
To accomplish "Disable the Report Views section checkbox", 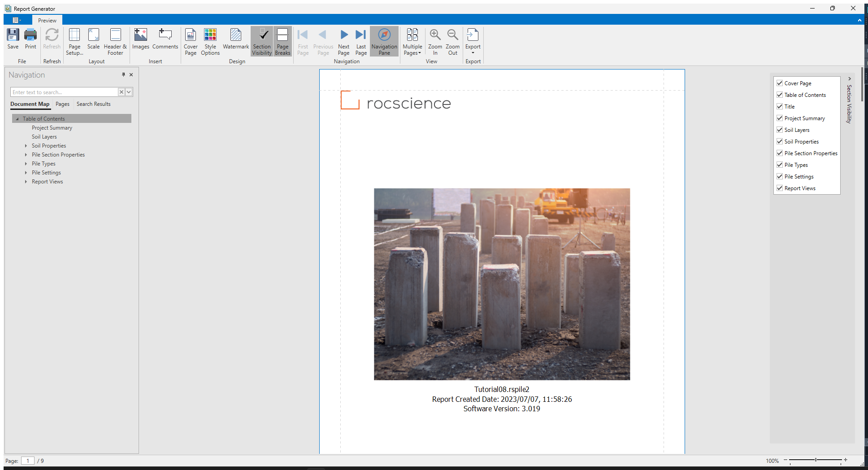I will pyautogui.click(x=780, y=188).
